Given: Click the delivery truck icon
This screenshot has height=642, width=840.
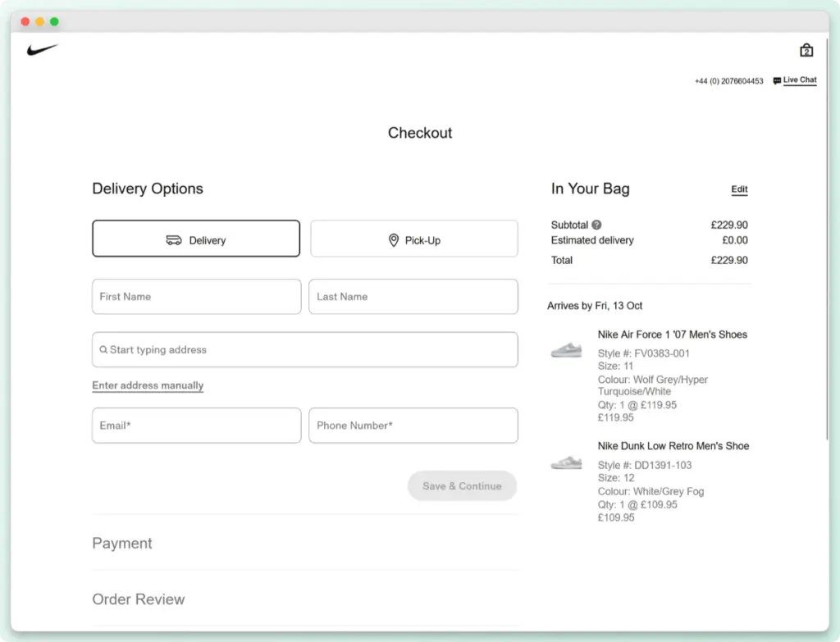Looking at the screenshot, I should click(171, 239).
